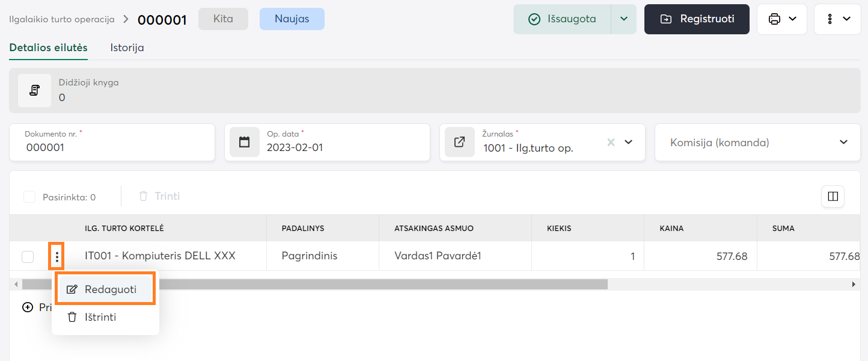This screenshot has height=361, width=868.
Task: Click the column layout icon
Action: [x=833, y=196]
